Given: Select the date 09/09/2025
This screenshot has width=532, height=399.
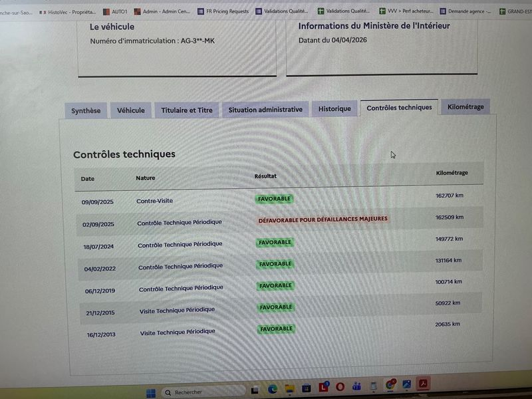Looking at the screenshot, I should coord(97,202).
